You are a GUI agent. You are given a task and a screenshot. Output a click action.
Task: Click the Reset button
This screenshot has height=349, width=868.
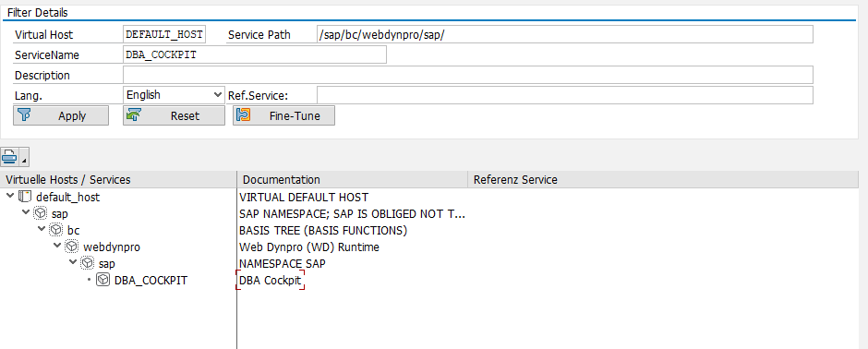[x=174, y=115]
